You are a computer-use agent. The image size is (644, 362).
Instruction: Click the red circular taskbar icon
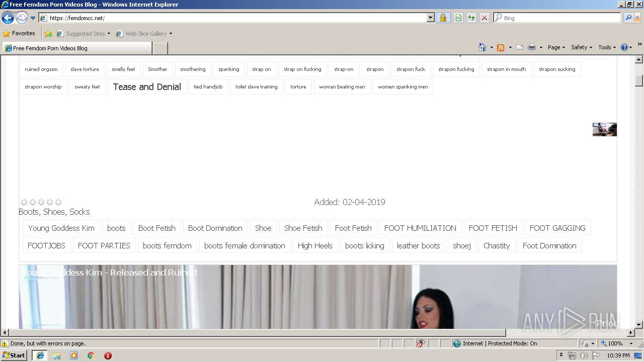pos(108,355)
